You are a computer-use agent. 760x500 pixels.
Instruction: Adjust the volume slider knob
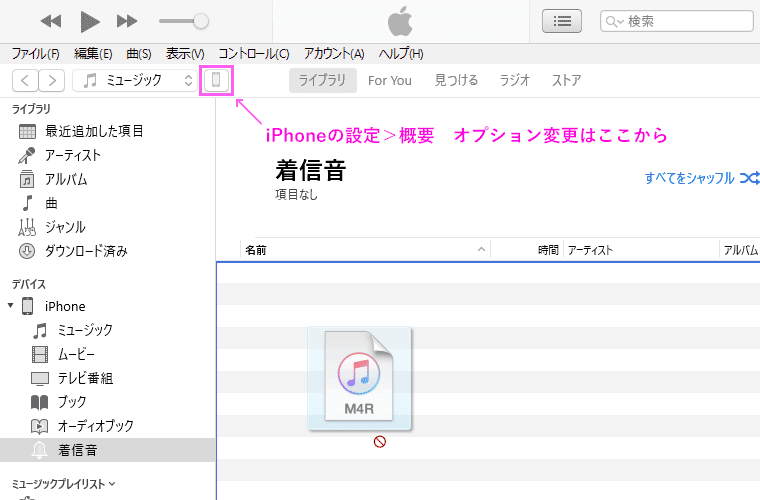(201, 21)
